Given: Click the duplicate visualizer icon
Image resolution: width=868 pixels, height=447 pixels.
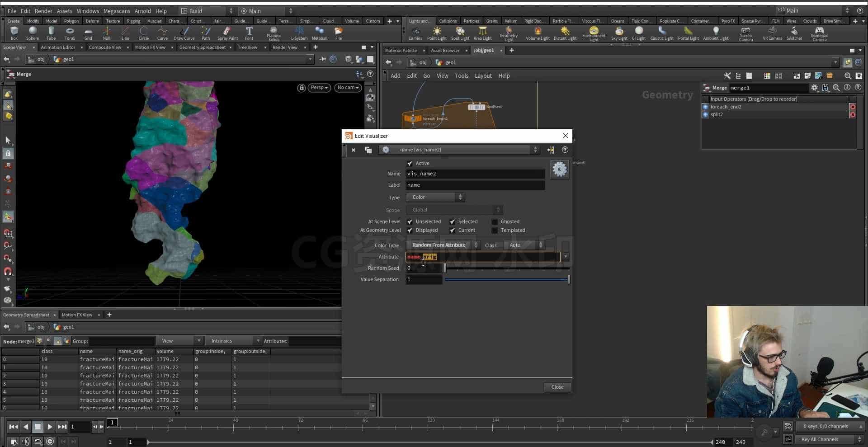Looking at the screenshot, I should tap(368, 150).
